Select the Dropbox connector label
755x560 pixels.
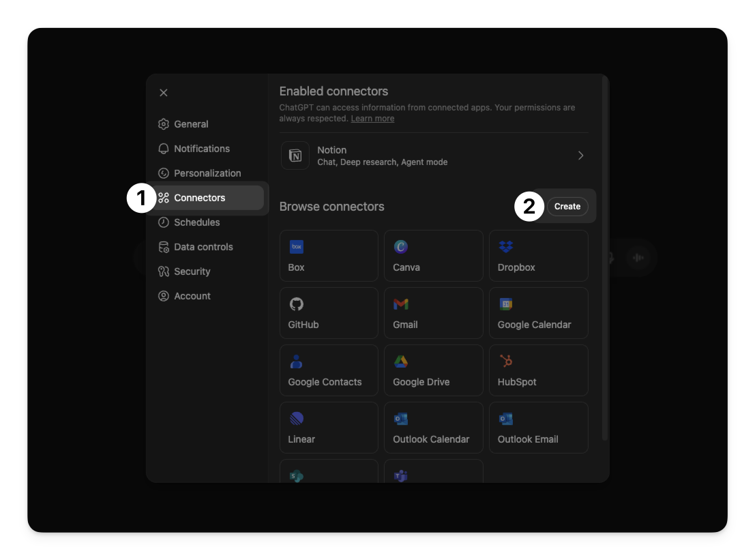(516, 267)
